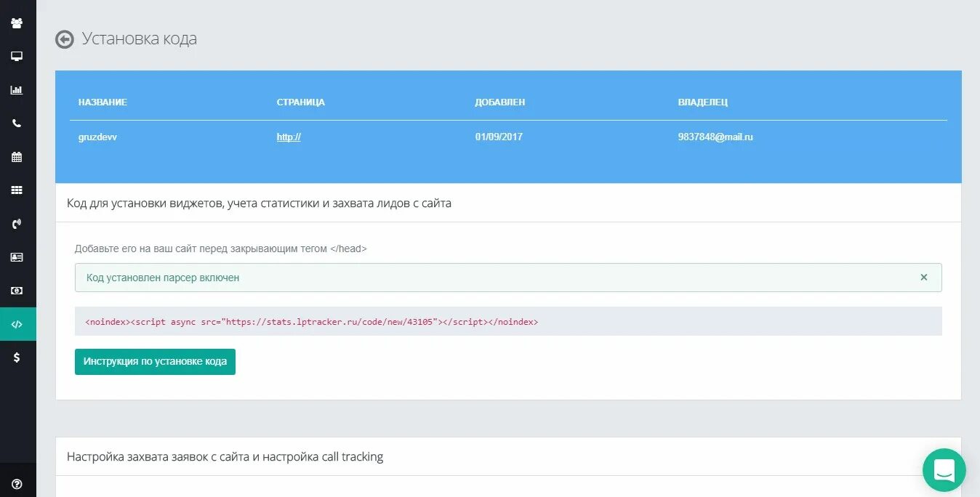980x497 pixels.
Task: Open the green chat widget bubble
Action: click(x=944, y=470)
